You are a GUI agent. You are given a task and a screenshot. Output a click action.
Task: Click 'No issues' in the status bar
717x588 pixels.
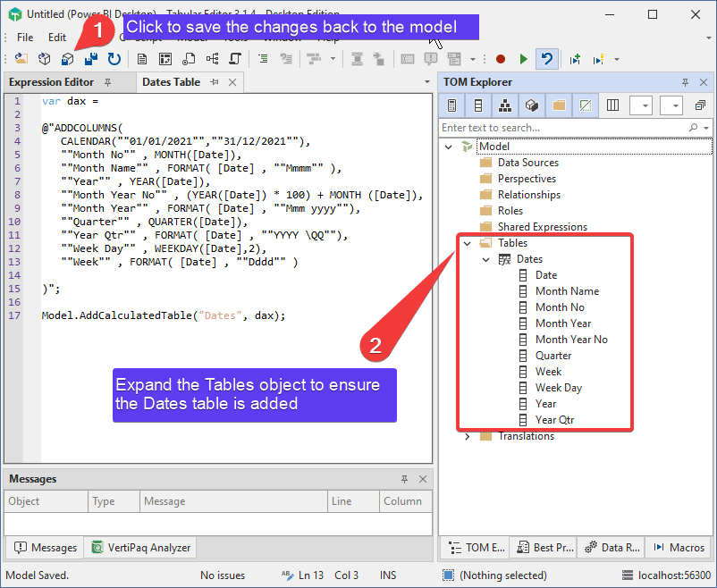[x=223, y=575]
